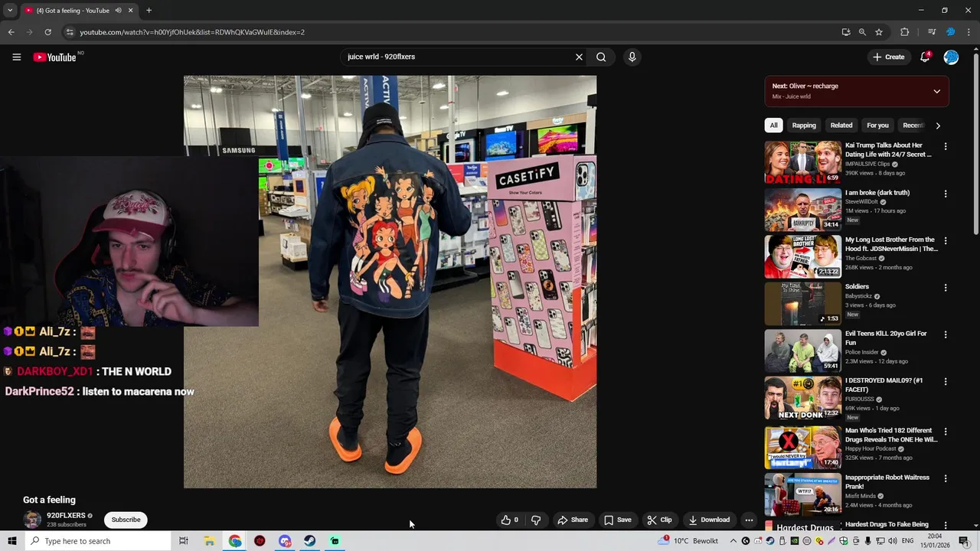This screenshot has height=551, width=980.
Task: Open the YouTube guide hamburger menu
Action: (16, 57)
